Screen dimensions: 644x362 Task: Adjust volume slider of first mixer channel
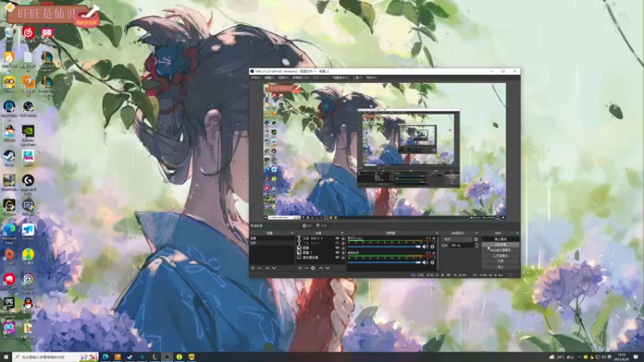point(384,247)
